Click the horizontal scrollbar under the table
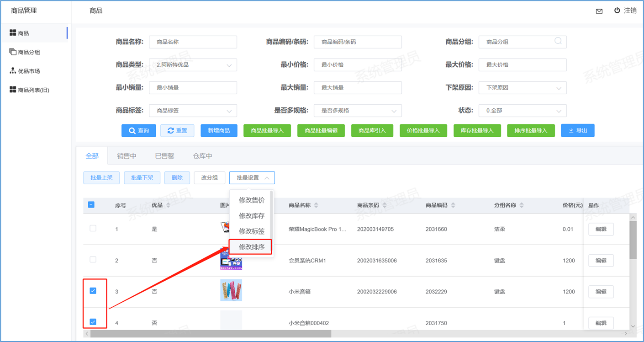644x342 pixels. click(210, 334)
